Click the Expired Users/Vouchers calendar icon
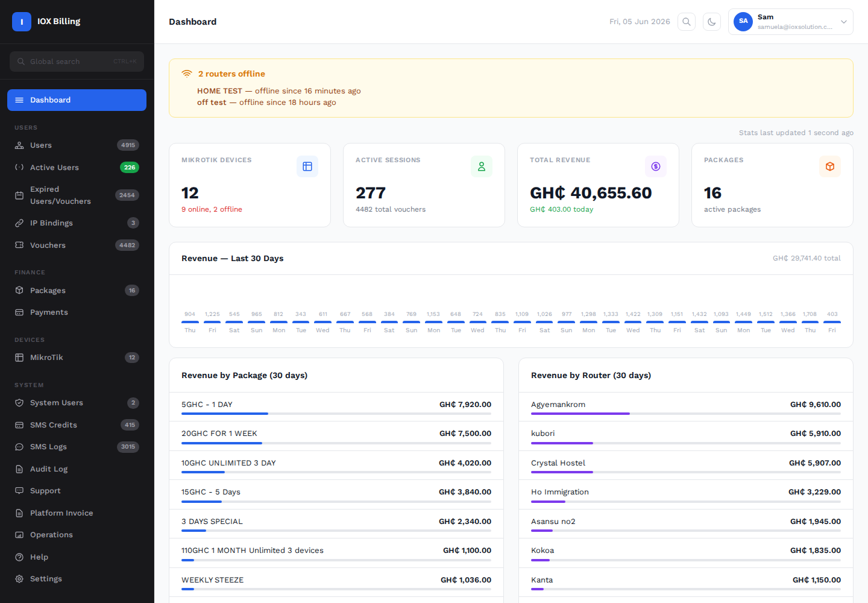 coord(19,195)
